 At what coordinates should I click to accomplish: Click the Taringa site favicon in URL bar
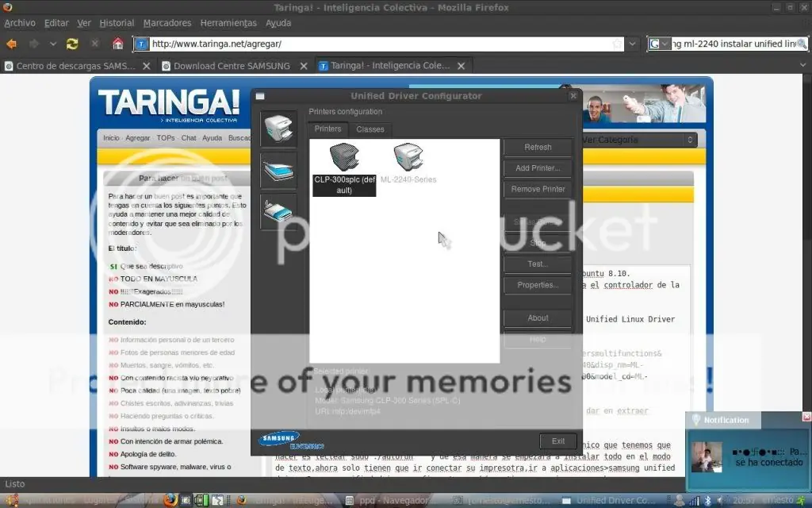(x=141, y=44)
